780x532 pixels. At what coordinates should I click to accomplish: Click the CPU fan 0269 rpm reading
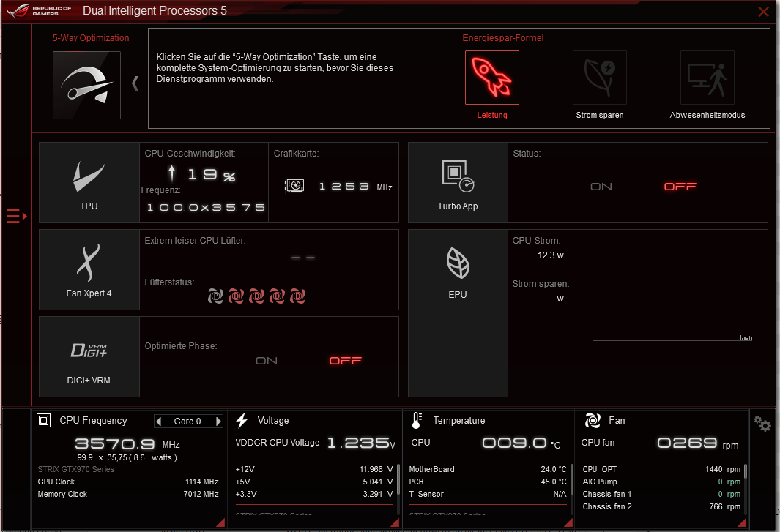[x=660, y=443]
